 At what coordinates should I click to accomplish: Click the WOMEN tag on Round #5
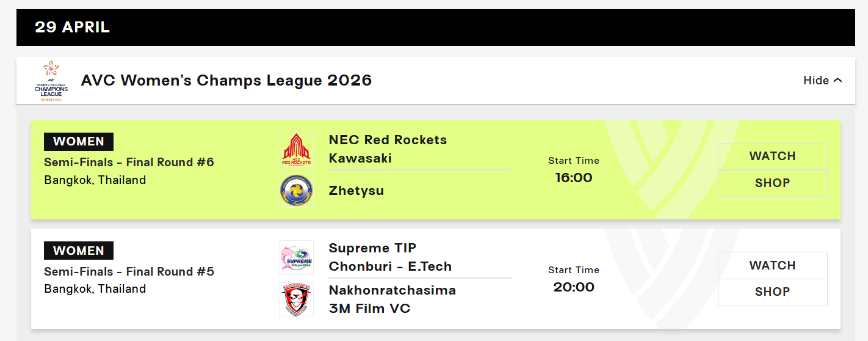79,251
